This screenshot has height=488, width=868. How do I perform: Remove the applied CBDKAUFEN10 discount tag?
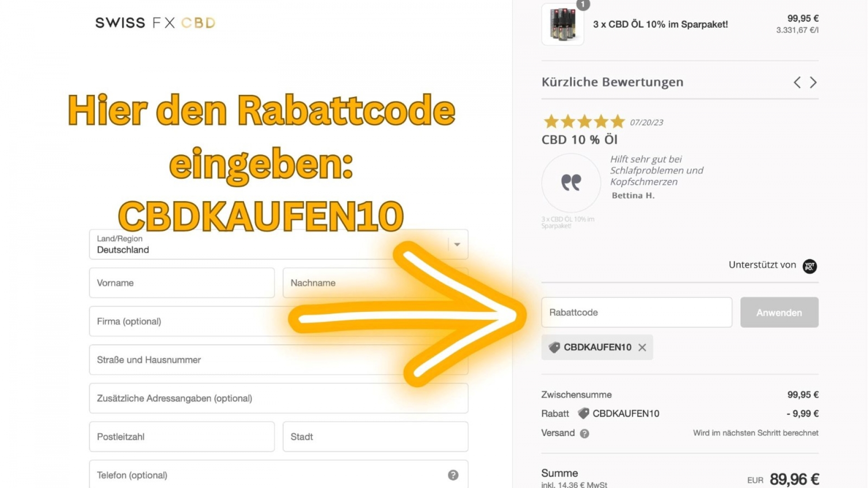coord(642,347)
